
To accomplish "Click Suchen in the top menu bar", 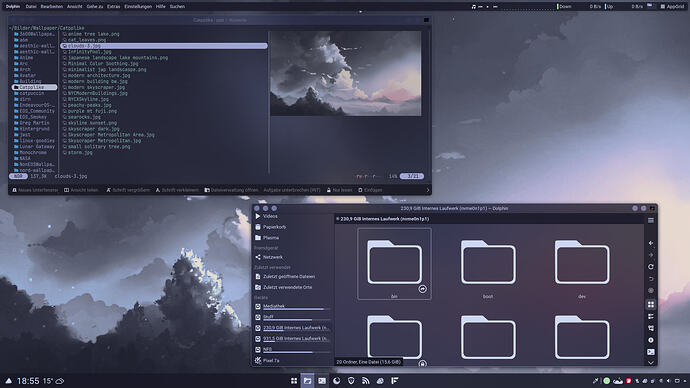I will [x=177, y=7].
